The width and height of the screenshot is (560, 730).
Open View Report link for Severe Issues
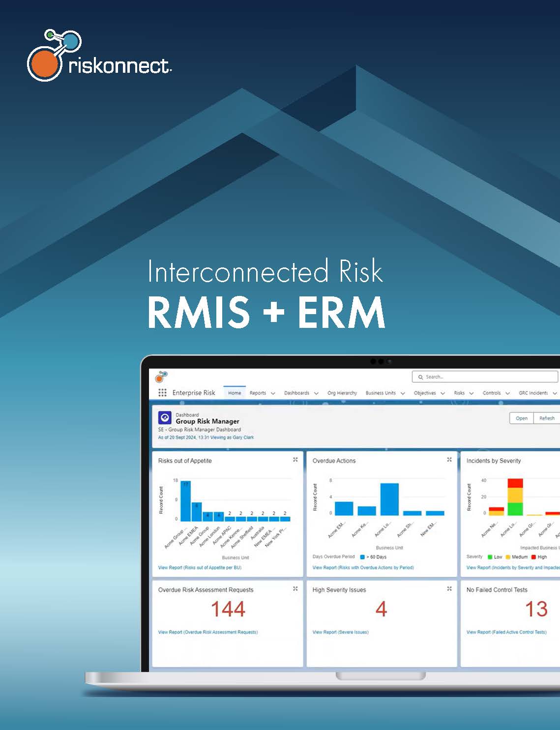(340, 632)
